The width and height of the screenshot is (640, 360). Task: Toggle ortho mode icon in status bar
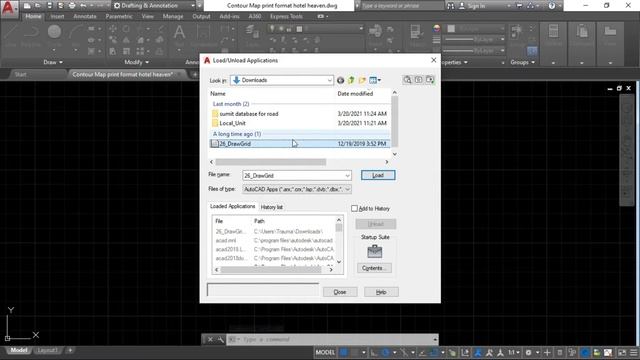point(373,352)
